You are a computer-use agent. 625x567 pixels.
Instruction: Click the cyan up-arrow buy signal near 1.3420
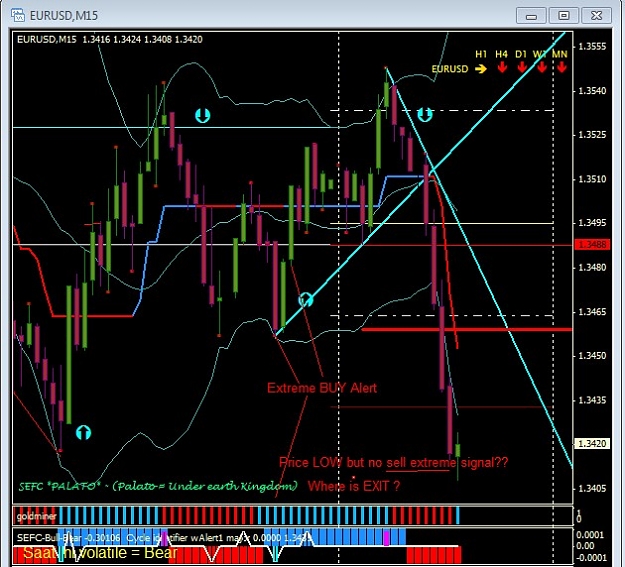[x=83, y=432]
